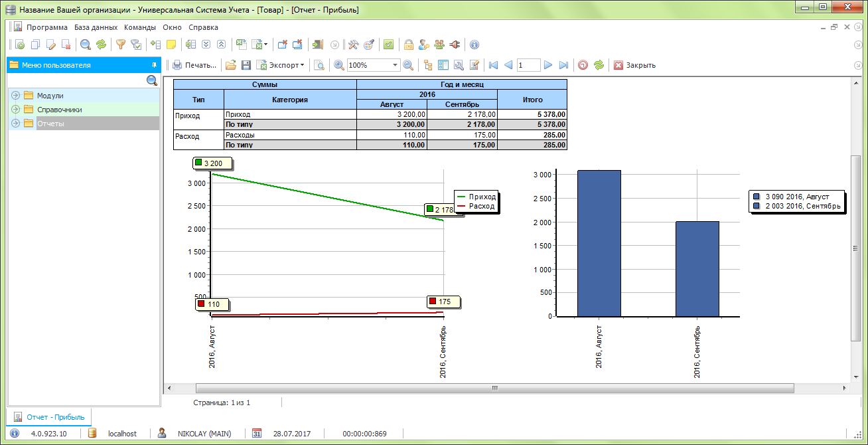Click the expand all rows icon
868x445 pixels.
[206, 44]
